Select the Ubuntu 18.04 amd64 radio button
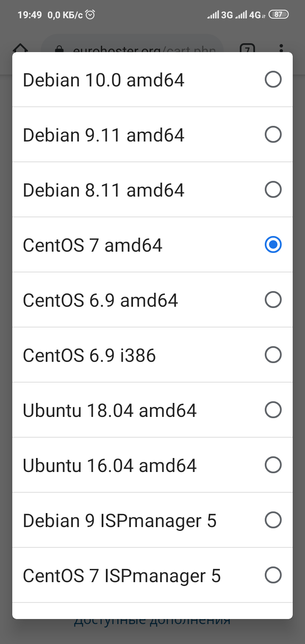This screenshot has height=644, width=305. tap(273, 410)
